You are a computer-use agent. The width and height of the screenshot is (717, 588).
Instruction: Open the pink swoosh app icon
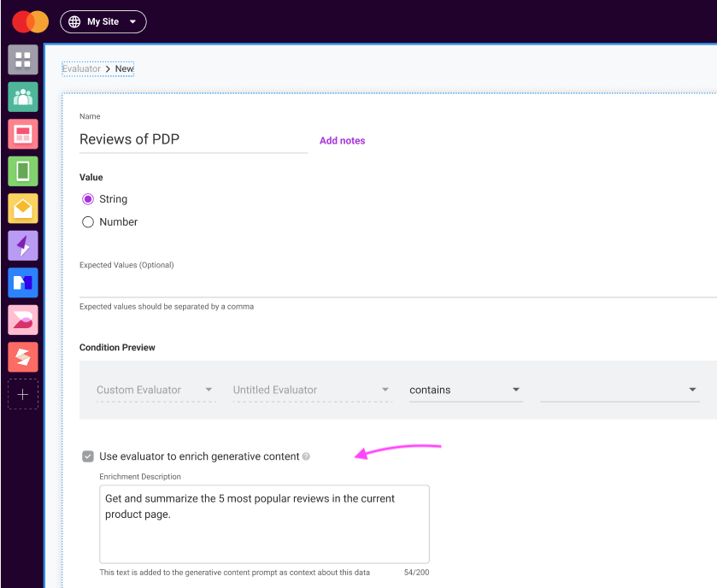23,320
